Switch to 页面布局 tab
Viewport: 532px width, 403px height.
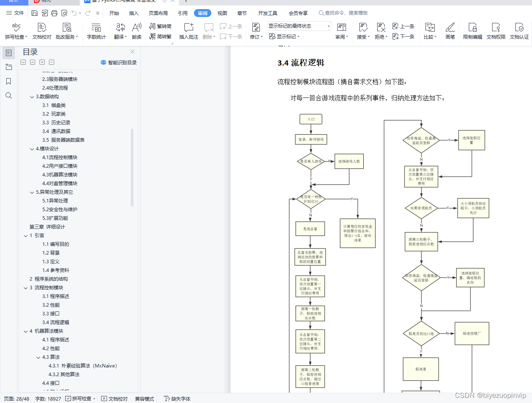click(158, 13)
